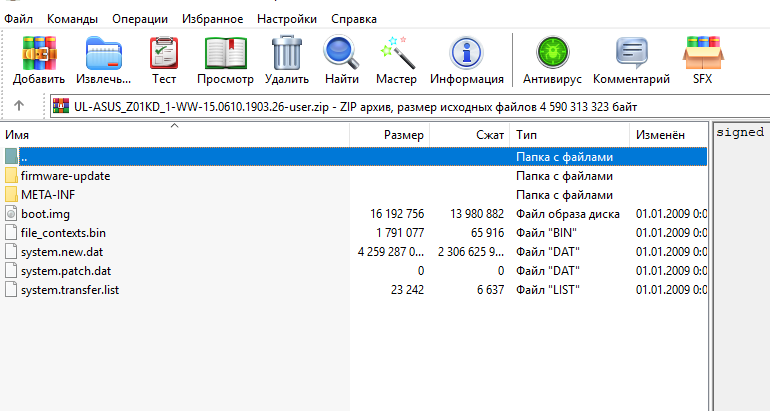Screen dimensions: 770x411
Task: Select the boot.img file
Action: 45,214
